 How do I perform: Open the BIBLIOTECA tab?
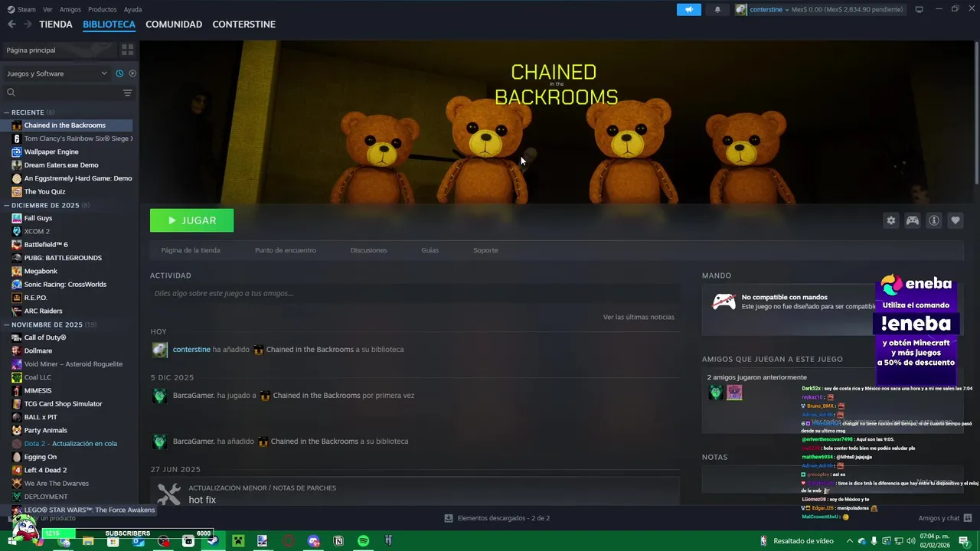tap(109, 24)
